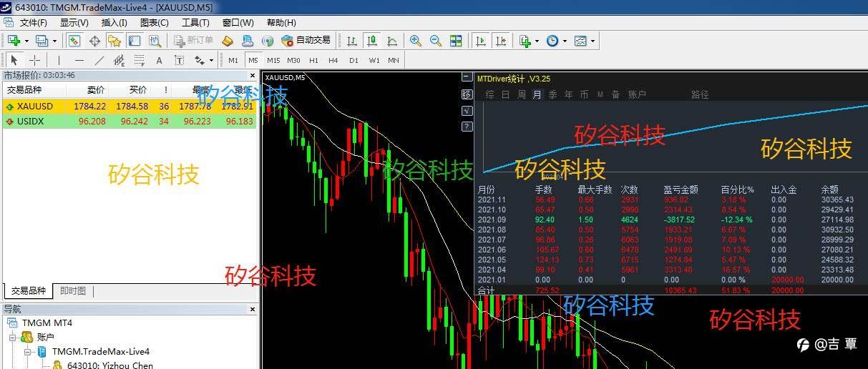The image size is (868, 369).
Task: Select the W1 timeframe button
Action: click(374, 60)
